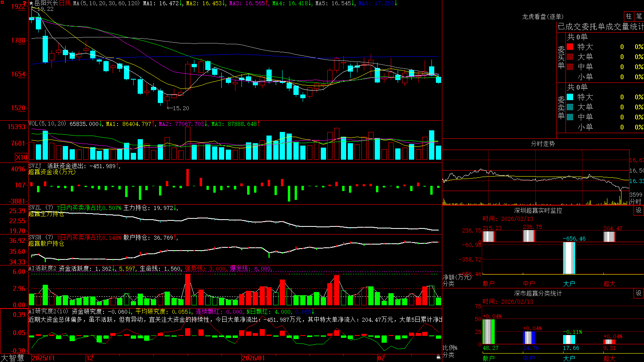Select the 2025/11 timeline marker

tap(43, 358)
